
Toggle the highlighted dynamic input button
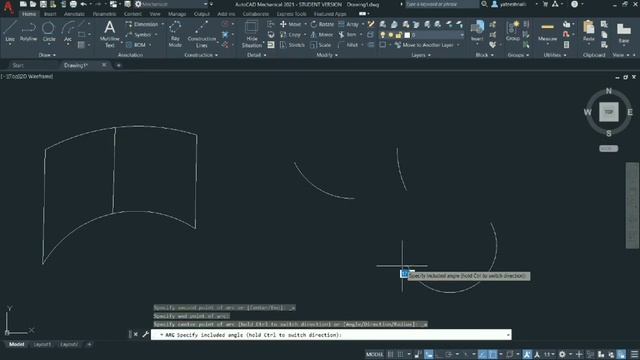(x=429, y=354)
